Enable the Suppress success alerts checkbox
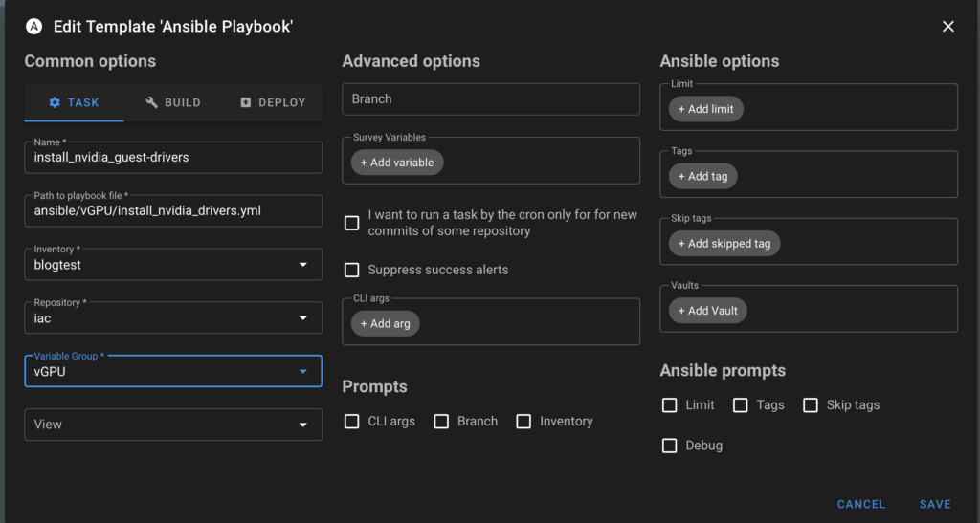 352,271
